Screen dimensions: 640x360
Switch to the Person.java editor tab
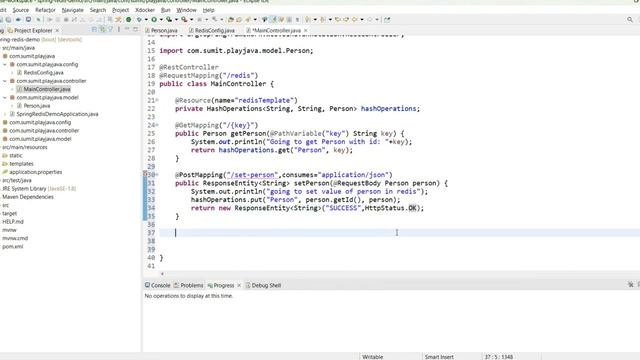click(162, 30)
